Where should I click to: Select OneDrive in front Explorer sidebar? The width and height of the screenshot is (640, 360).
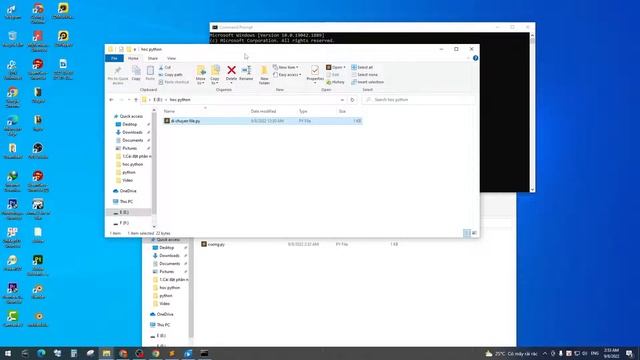124,191
